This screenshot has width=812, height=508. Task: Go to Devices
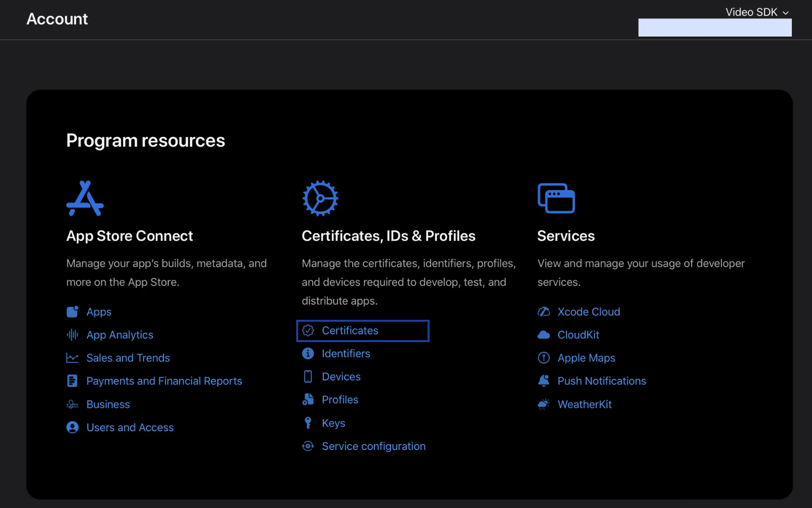pyautogui.click(x=341, y=376)
